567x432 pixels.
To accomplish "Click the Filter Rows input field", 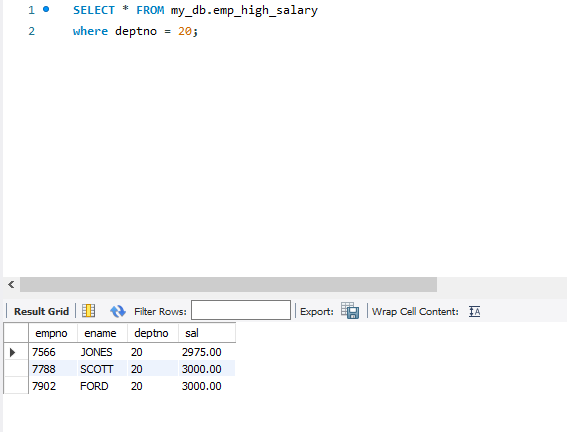I will pyautogui.click(x=241, y=310).
